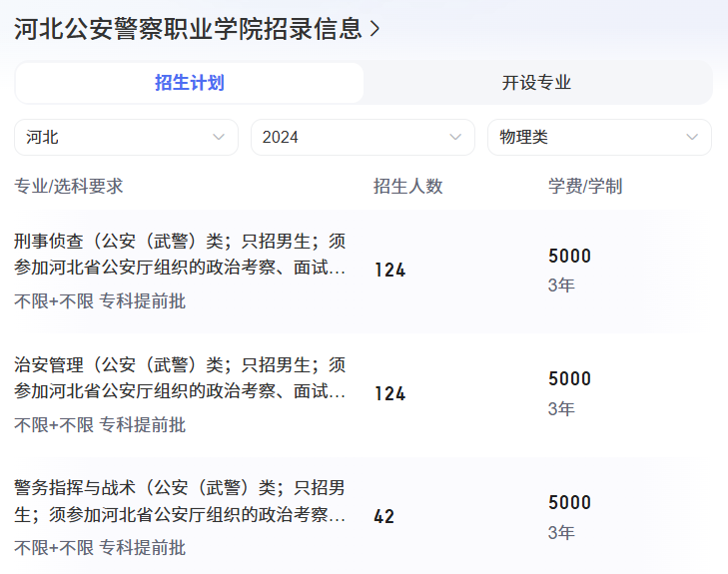Switch to the 开设专业 tab
Viewport: 728px width, 574px height.
point(536,83)
